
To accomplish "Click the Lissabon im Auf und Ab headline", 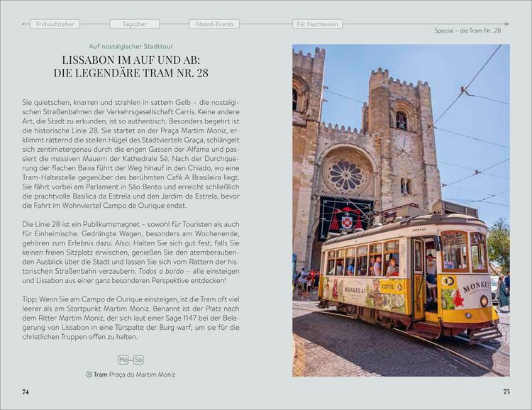I will tap(131, 66).
